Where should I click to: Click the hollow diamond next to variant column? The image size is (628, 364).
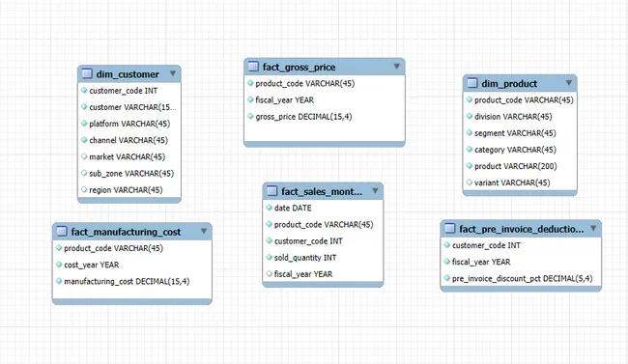point(470,182)
